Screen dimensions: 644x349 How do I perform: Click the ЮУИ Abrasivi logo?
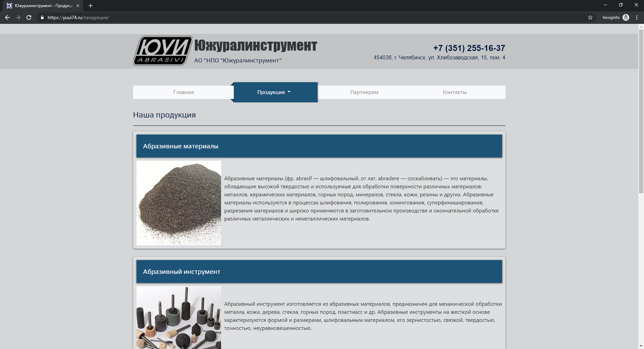point(163,51)
